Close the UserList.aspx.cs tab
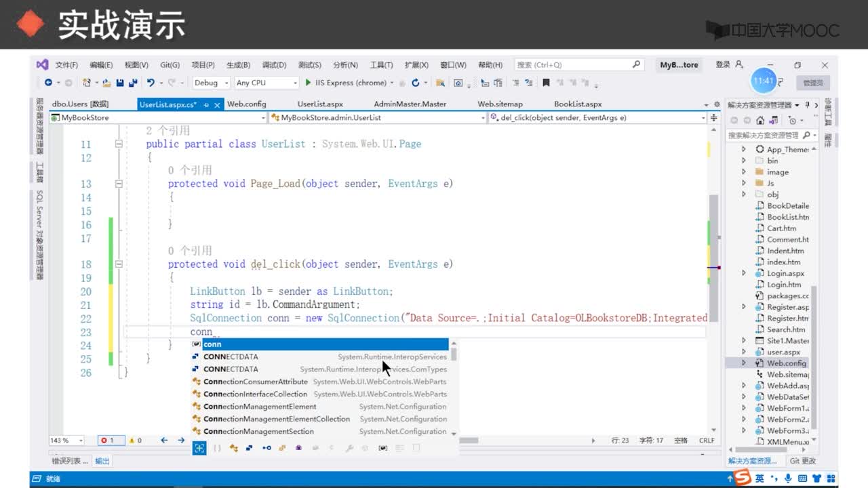The image size is (868, 488). tap(217, 104)
